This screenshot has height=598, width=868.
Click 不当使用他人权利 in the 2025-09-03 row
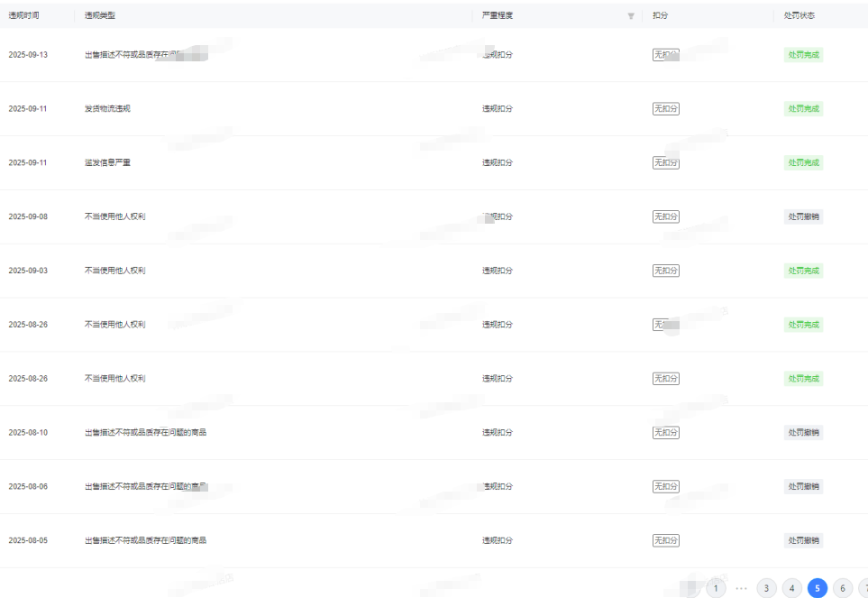pos(115,271)
